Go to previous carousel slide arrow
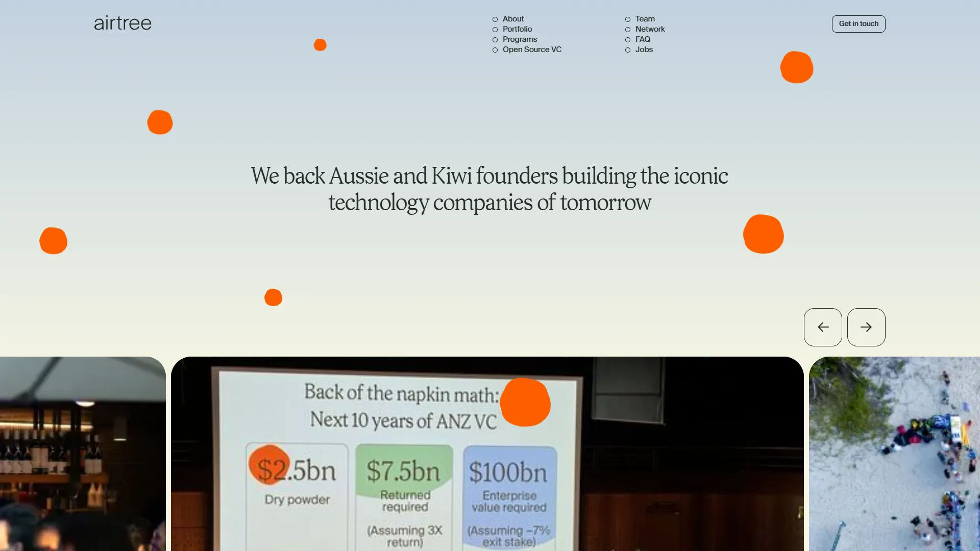 (x=823, y=327)
